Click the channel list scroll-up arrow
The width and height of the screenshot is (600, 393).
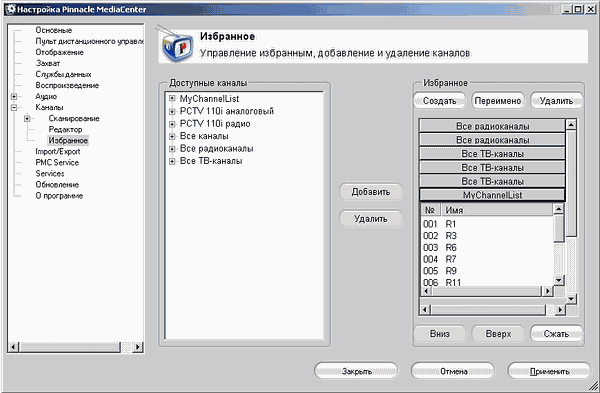pos(559,209)
